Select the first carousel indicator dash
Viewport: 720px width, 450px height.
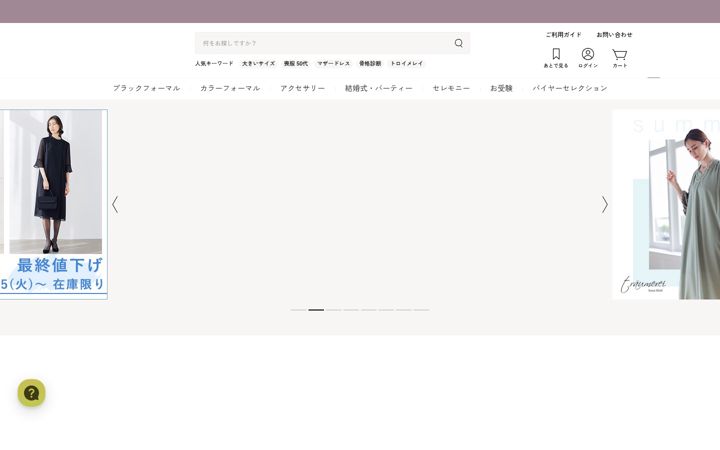point(298,310)
